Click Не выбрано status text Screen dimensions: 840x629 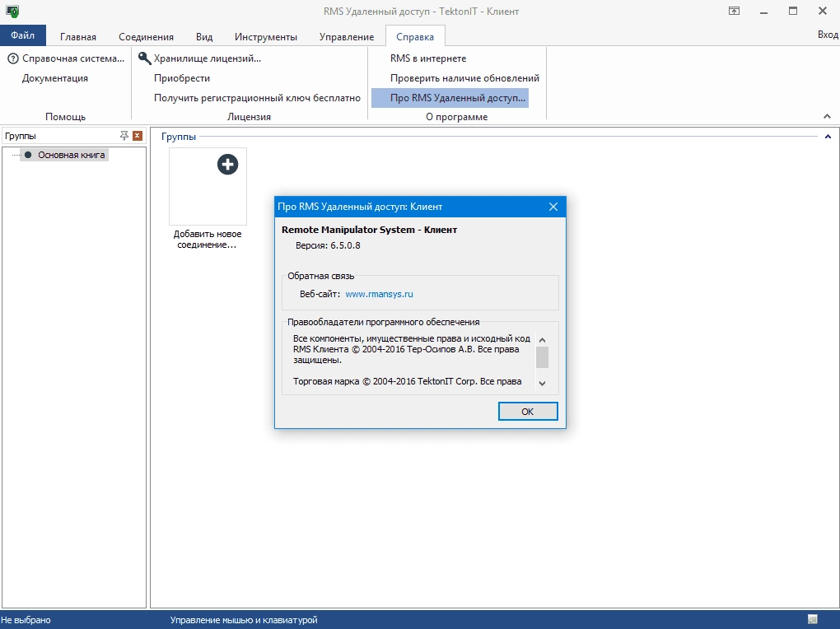point(26,620)
